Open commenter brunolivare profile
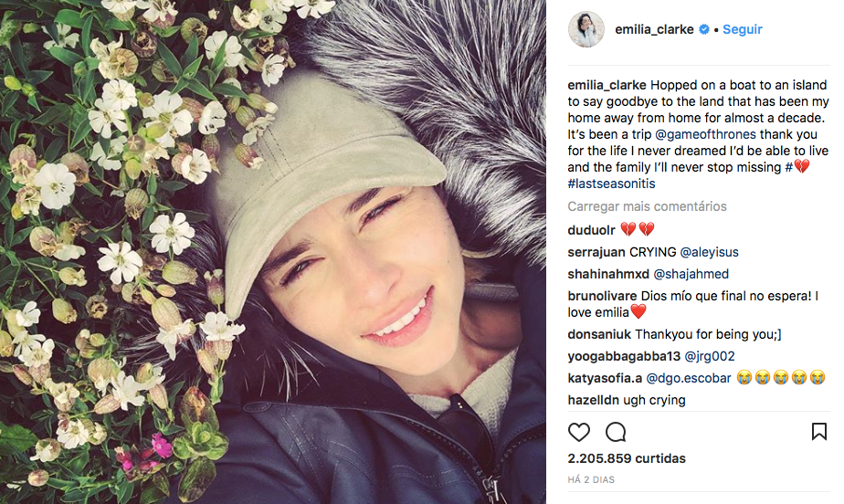The height and width of the screenshot is (504, 844). (x=602, y=297)
